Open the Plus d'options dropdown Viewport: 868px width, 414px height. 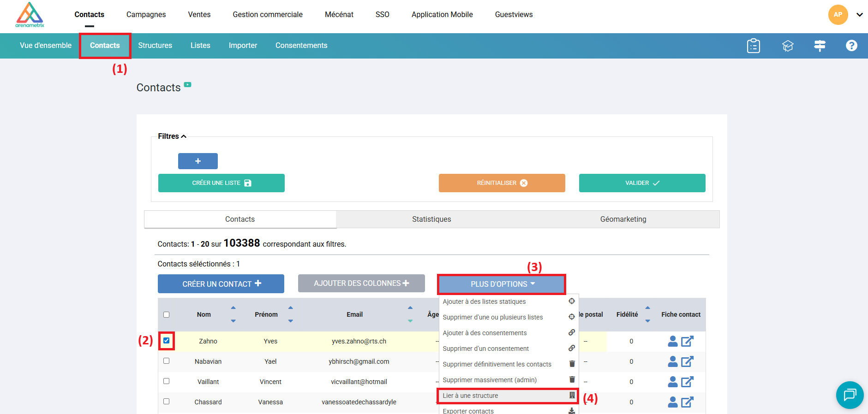[502, 284]
